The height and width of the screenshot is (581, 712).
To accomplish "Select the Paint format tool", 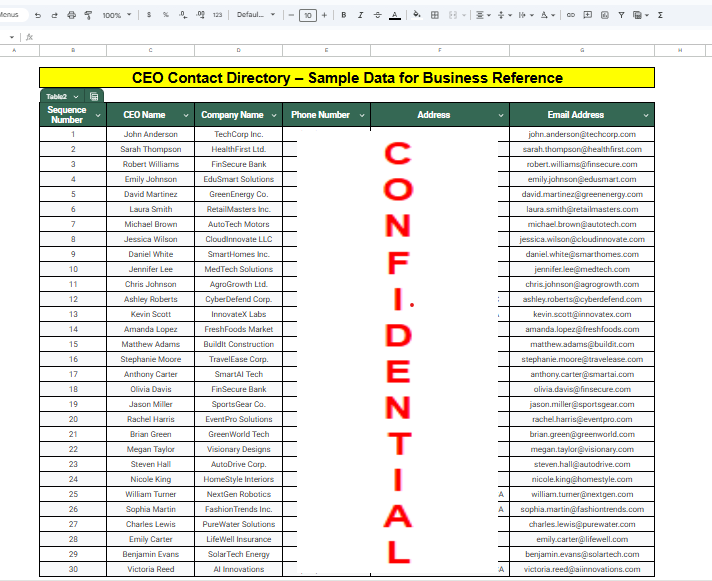I will point(88,15).
